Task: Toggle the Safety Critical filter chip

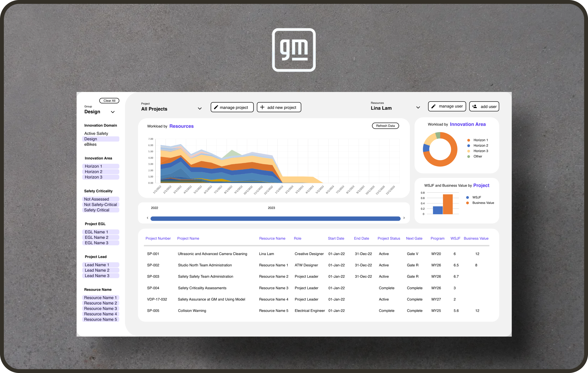Action: (x=101, y=210)
